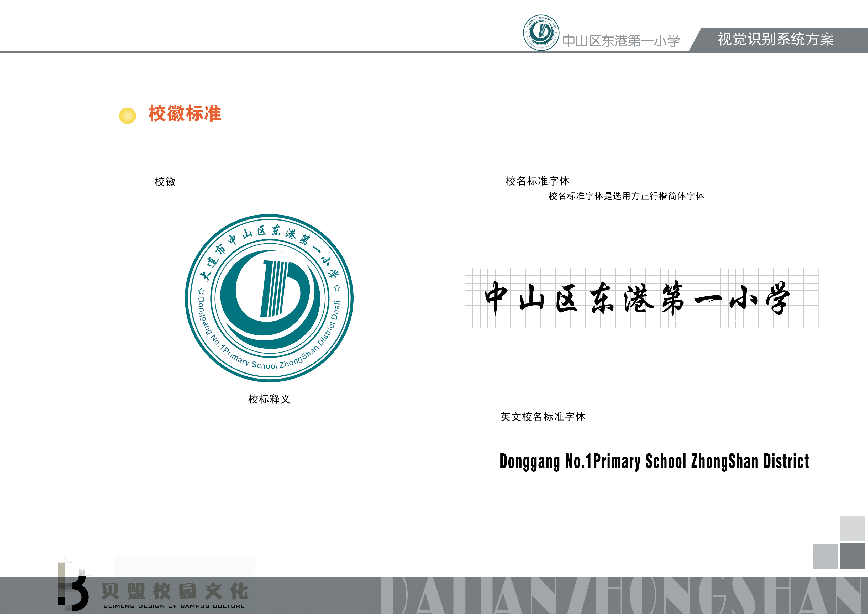This screenshot has height=614, width=868.
Task: Click the right star on the emblem ring
Action: tap(337, 288)
